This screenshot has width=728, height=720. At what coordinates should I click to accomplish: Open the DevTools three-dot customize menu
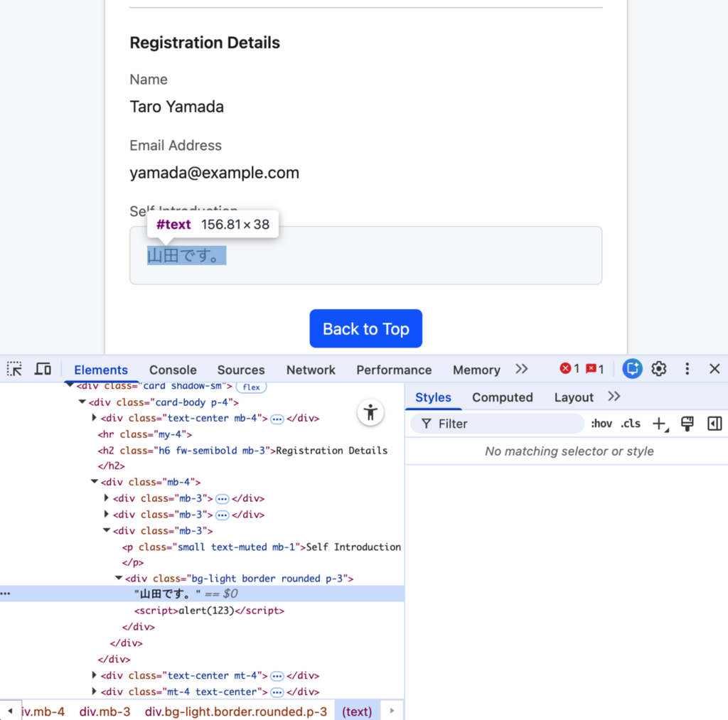(x=687, y=369)
